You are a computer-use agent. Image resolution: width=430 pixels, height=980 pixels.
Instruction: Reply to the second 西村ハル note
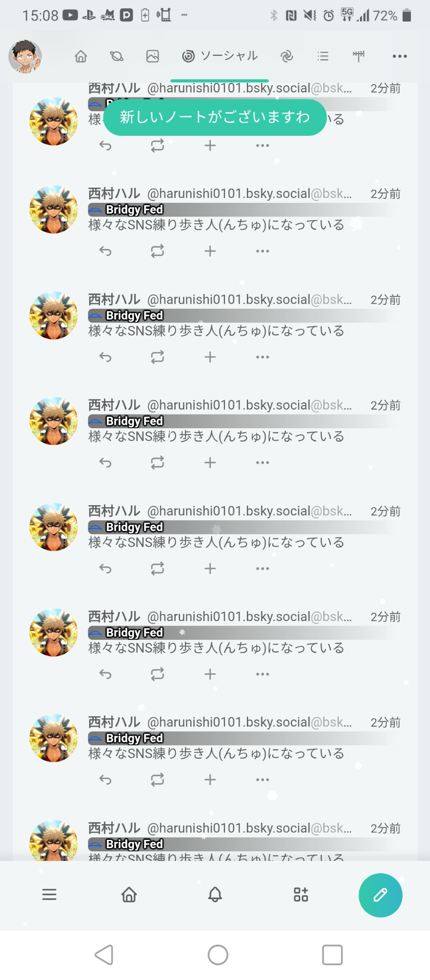[105, 251]
